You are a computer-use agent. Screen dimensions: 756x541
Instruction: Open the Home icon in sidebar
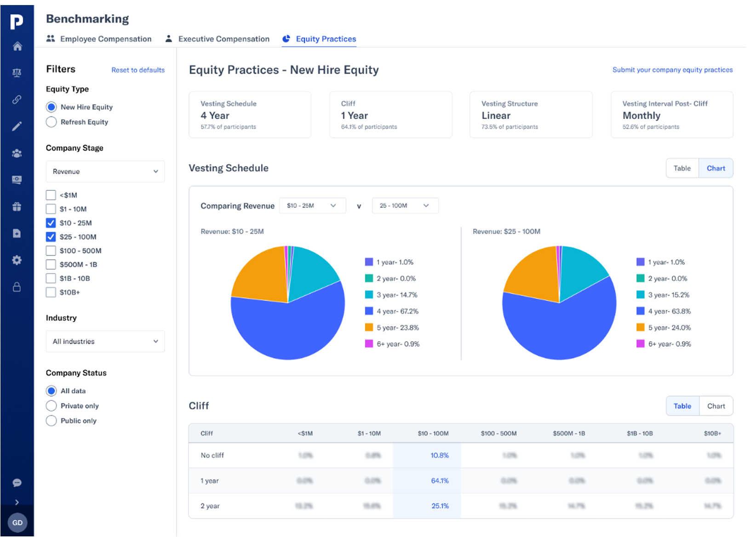[17, 46]
